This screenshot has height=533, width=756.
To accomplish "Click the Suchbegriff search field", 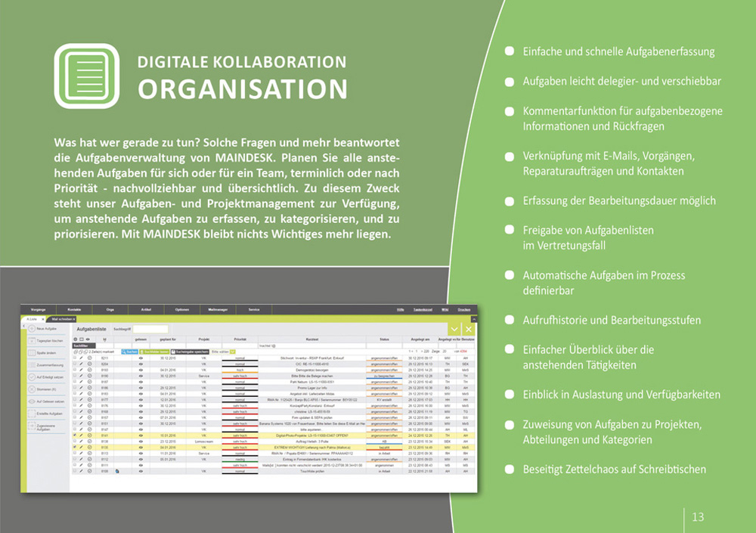I will coord(150,329).
